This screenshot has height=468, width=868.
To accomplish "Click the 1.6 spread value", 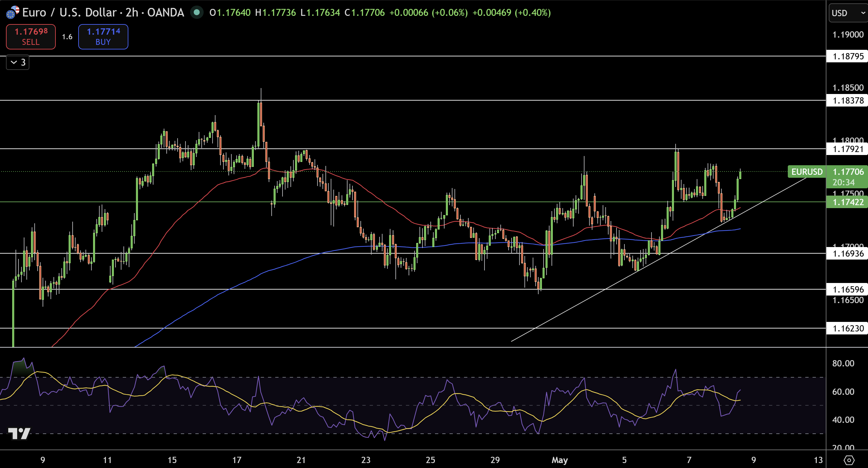I will click(x=67, y=37).
